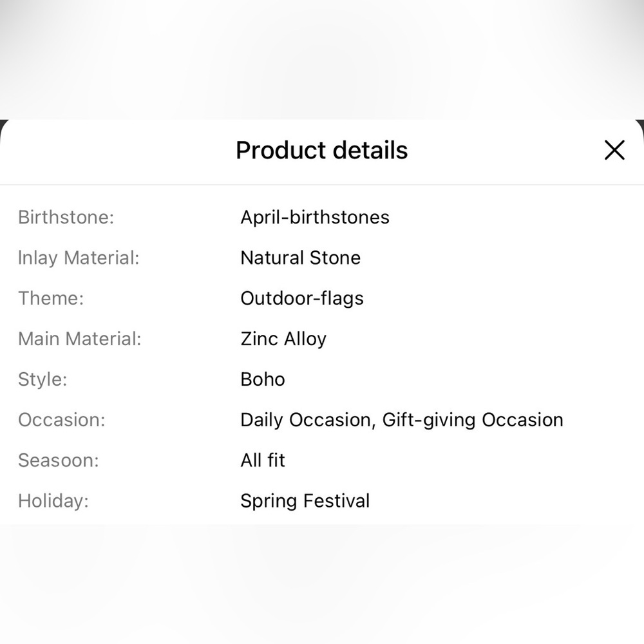Select the Natural Stone value
This screenshot has width=644, height=644.
click(300, 258)
